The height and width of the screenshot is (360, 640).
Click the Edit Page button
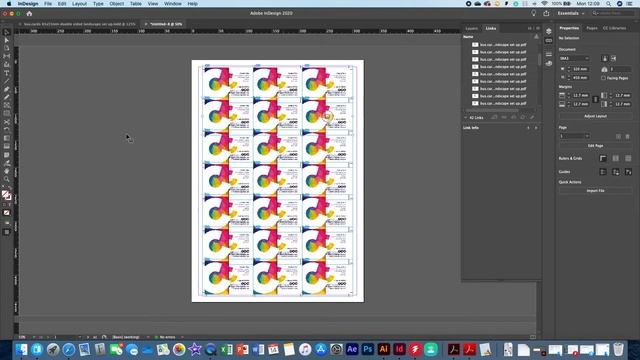(596, 146)
